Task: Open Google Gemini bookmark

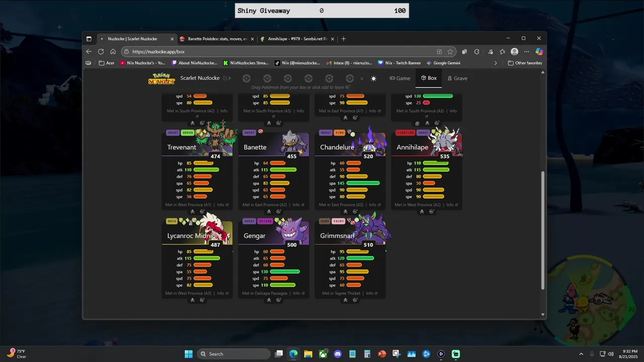Action: click(x=443, y=63)
